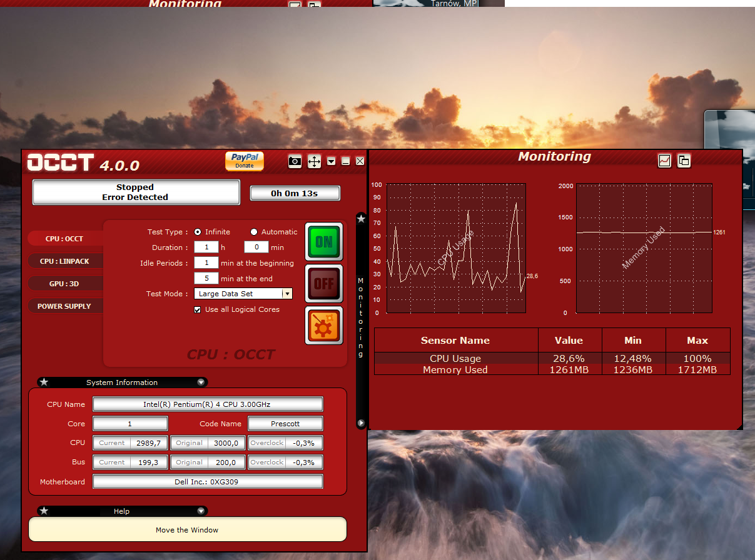Click the Duration hours field
The image size is (755, 560).
206,247
